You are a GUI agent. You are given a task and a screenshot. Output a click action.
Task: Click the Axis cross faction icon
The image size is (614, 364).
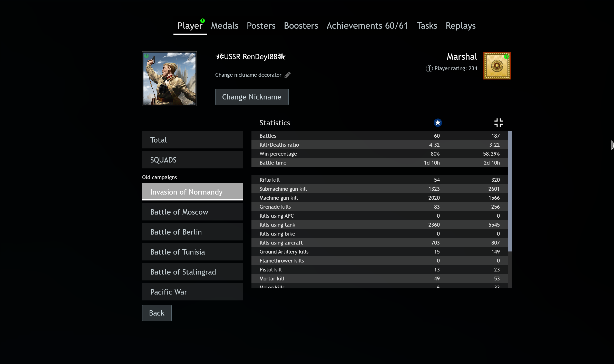click(499, 123)
